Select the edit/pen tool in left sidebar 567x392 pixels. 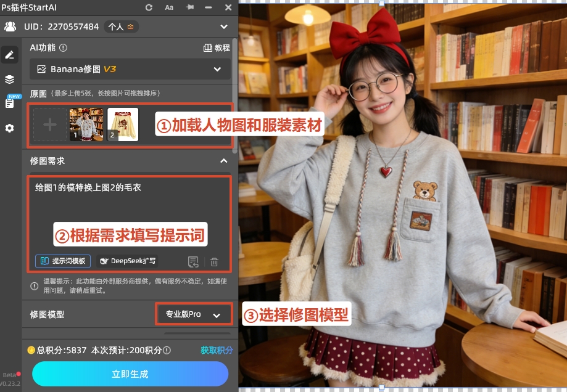pos(9,54)
